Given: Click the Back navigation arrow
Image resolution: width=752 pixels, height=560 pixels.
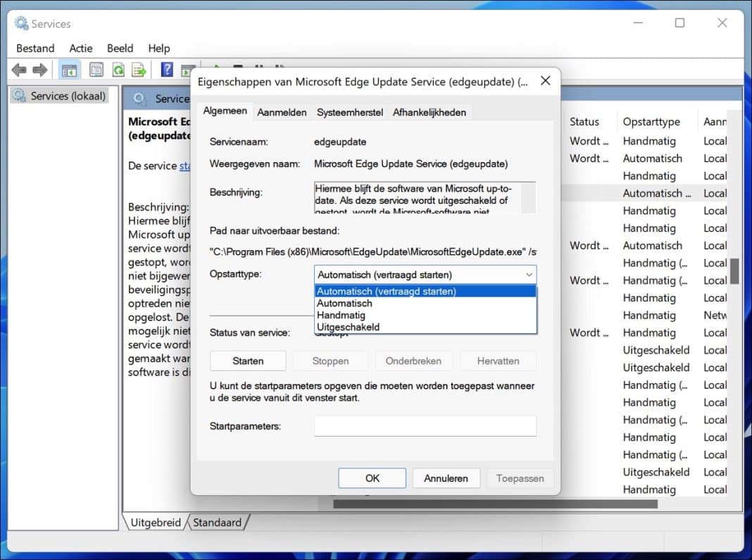Looking at the screenshot, I should point(19,70).
